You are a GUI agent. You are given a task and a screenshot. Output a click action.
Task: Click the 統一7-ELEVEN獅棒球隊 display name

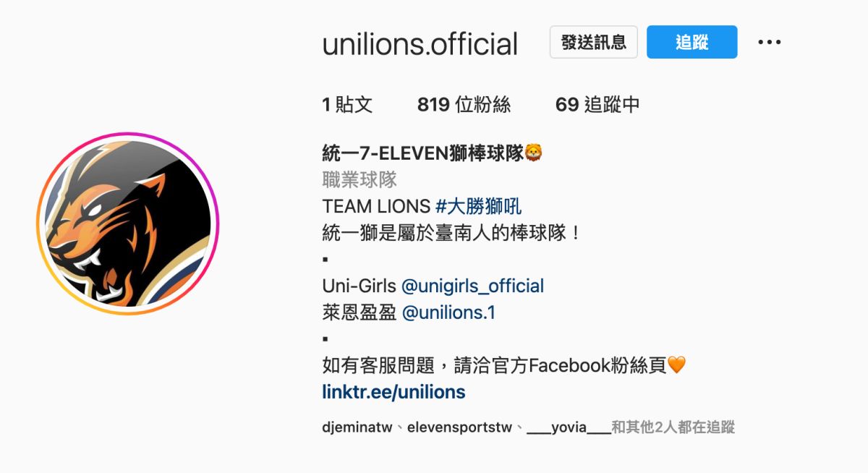pos(423,153)
